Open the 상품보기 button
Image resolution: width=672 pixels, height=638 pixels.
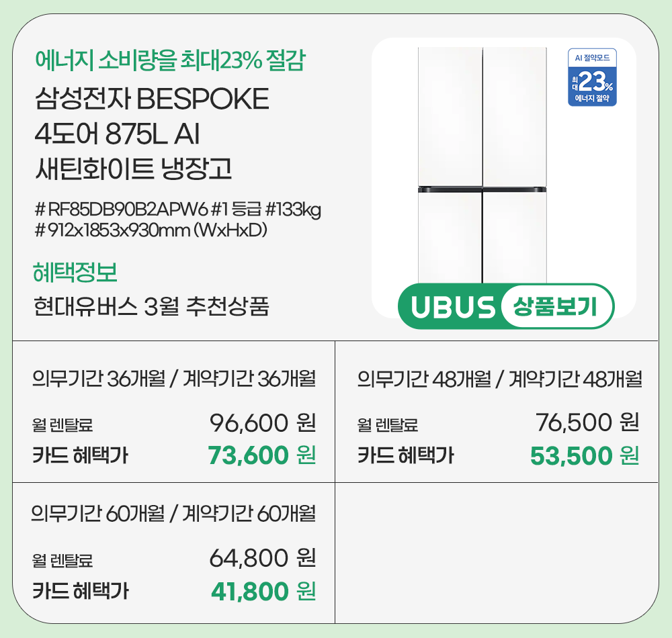pos(555,307)
